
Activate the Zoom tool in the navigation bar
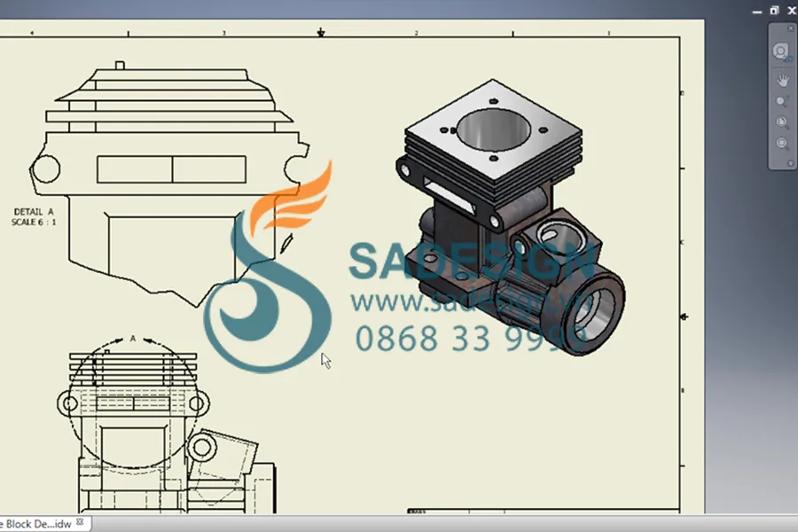coord(780,99)
